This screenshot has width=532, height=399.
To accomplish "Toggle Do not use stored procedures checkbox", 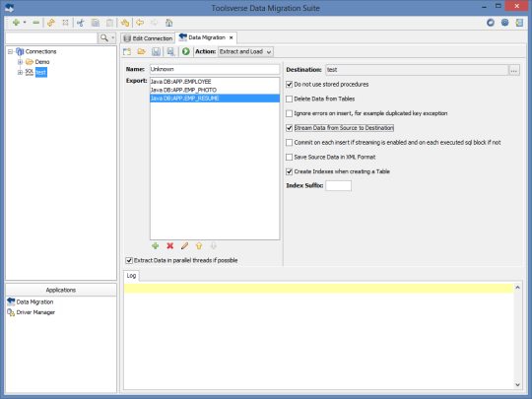I will 289,85.
